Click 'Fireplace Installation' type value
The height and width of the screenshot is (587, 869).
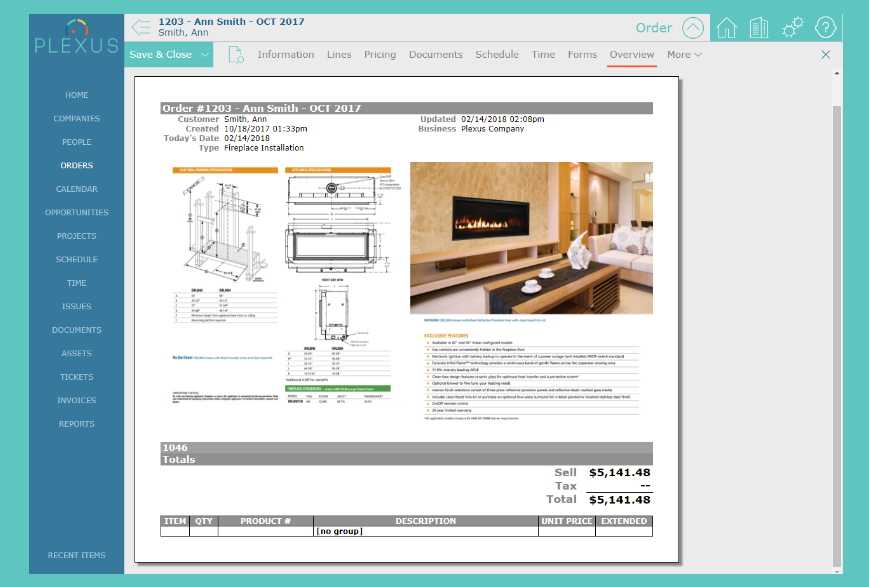[x=264, y=148]
